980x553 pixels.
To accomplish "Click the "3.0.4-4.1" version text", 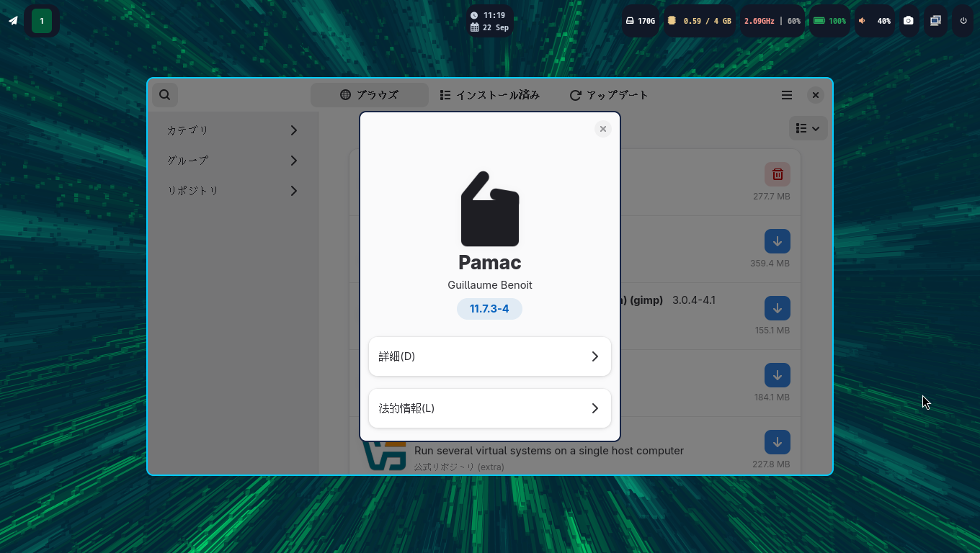I will pyautogui.click(x=694, y=300).
